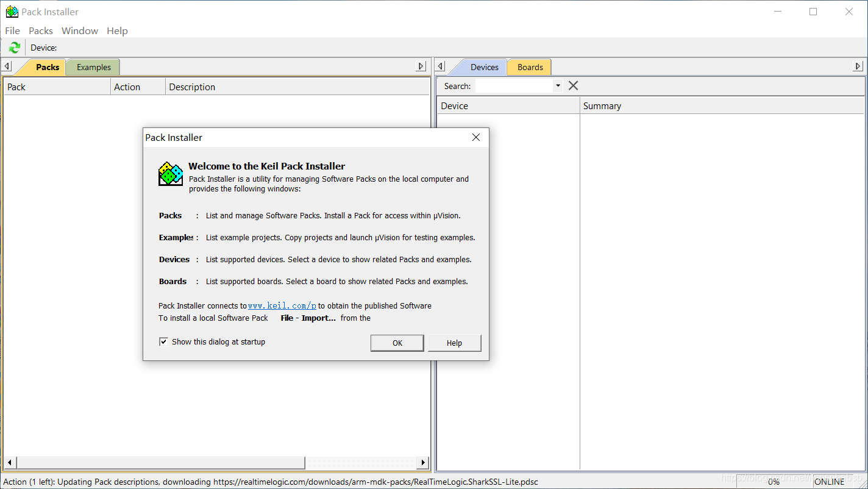Maximize the Pack Installer window
Viewport: 868px width, 489px height.
click(813, 12)
